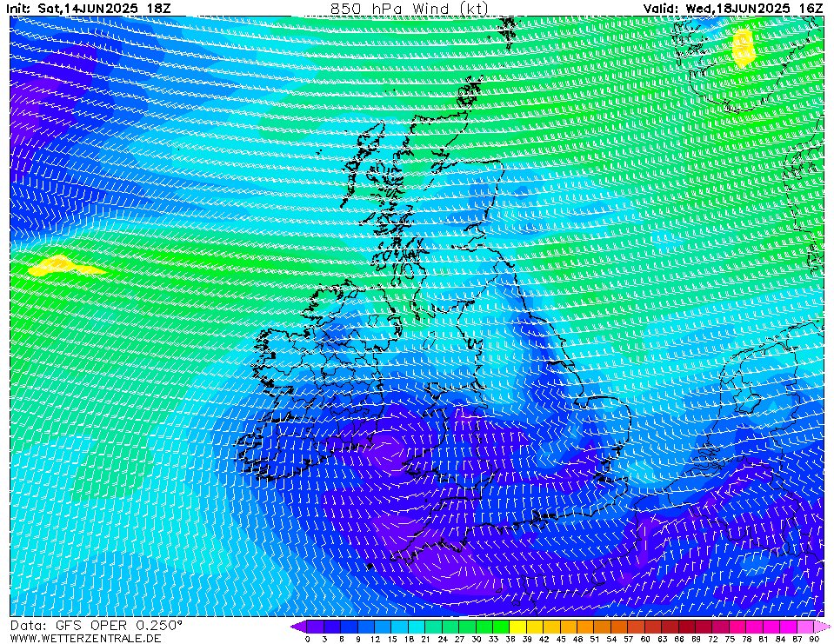Image resolution: width=834 pixels, height=644 pixels.
Task: Click the pink right arrow of the color bar
Action: [822, 627]
